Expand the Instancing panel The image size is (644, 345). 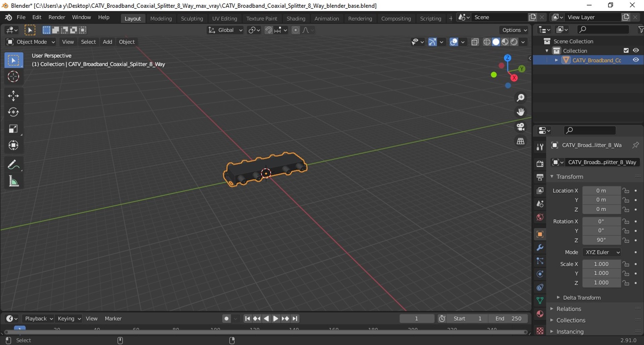pos(570,332)
